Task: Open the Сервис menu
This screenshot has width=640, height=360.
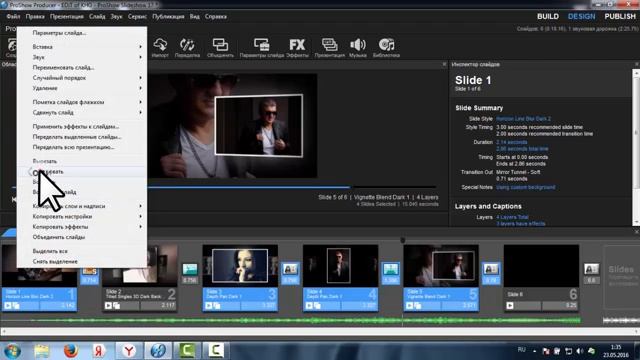Action: [x=137, y=17]
